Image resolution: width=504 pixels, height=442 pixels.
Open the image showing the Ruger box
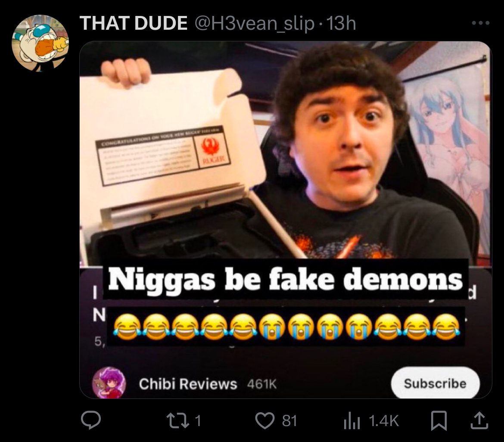286,220
